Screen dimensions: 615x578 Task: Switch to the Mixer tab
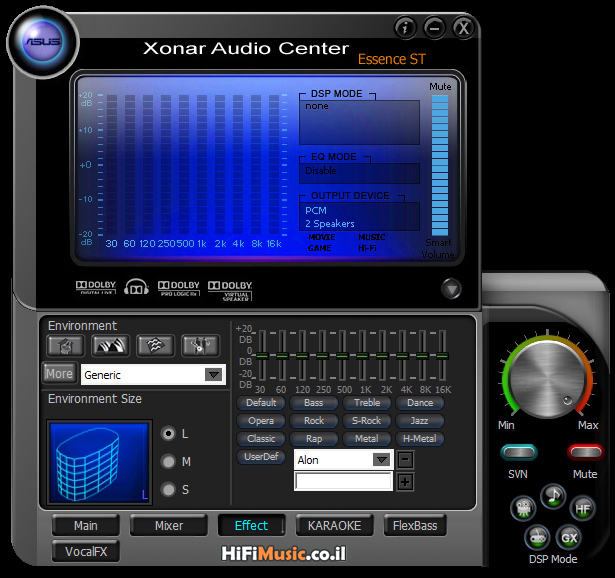169,525
